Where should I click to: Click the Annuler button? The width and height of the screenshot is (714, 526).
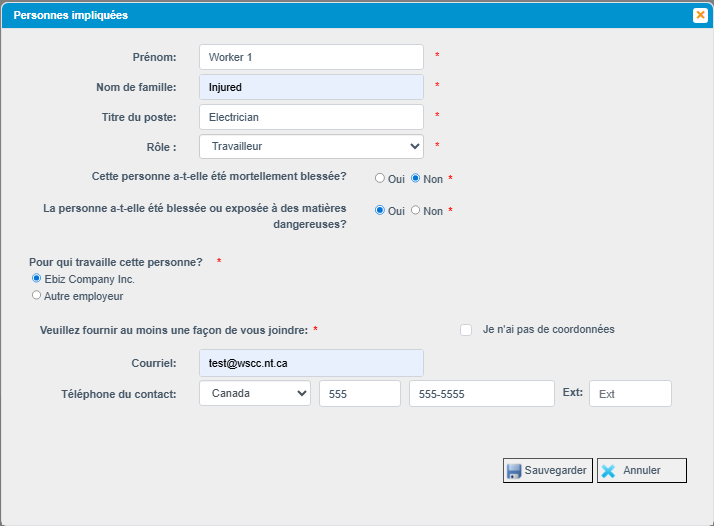tap(642, 470)
